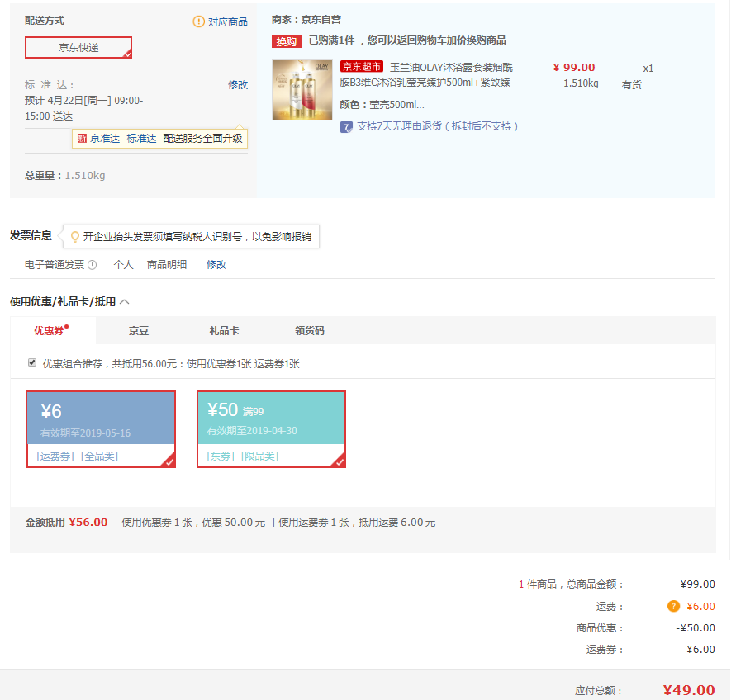This screenshot has height=700, width=736.
Task: Open the 对应商品 link
Action: point(228,22)
